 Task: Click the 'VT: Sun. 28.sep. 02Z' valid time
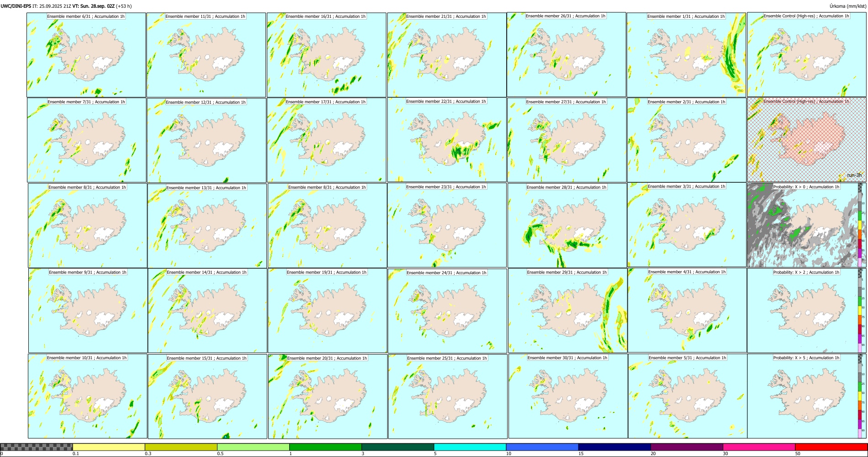pos(94,6)
